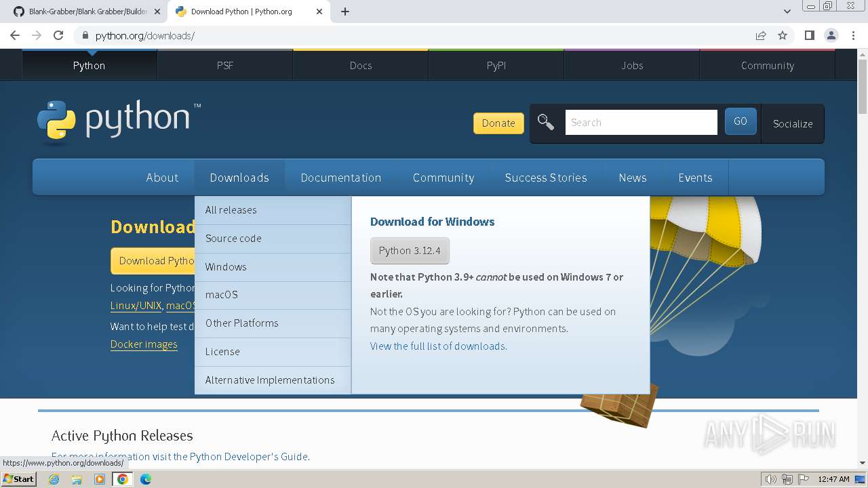The image size is (868, 488).
Task: Open the Documentation nav menu
Action: click(341, 178)
